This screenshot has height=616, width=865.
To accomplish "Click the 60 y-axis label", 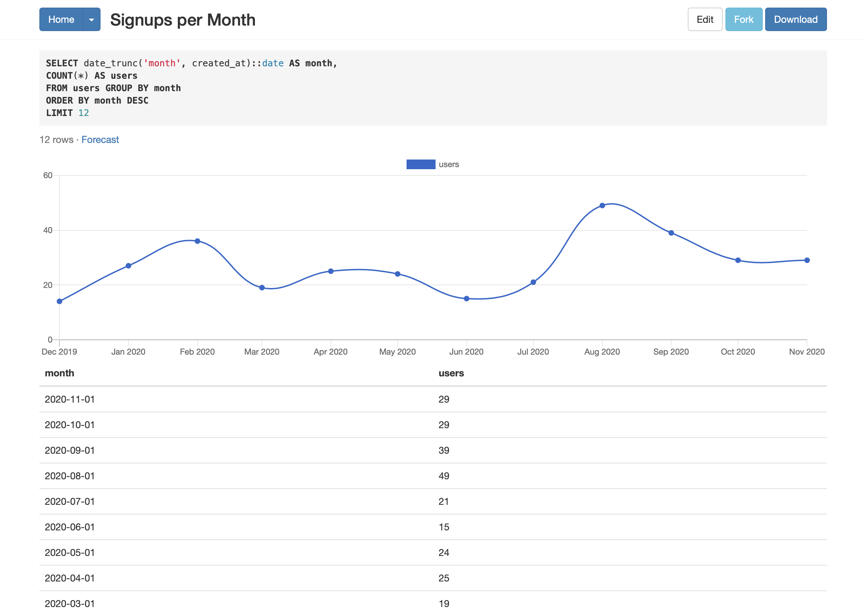I will [48, 175].
